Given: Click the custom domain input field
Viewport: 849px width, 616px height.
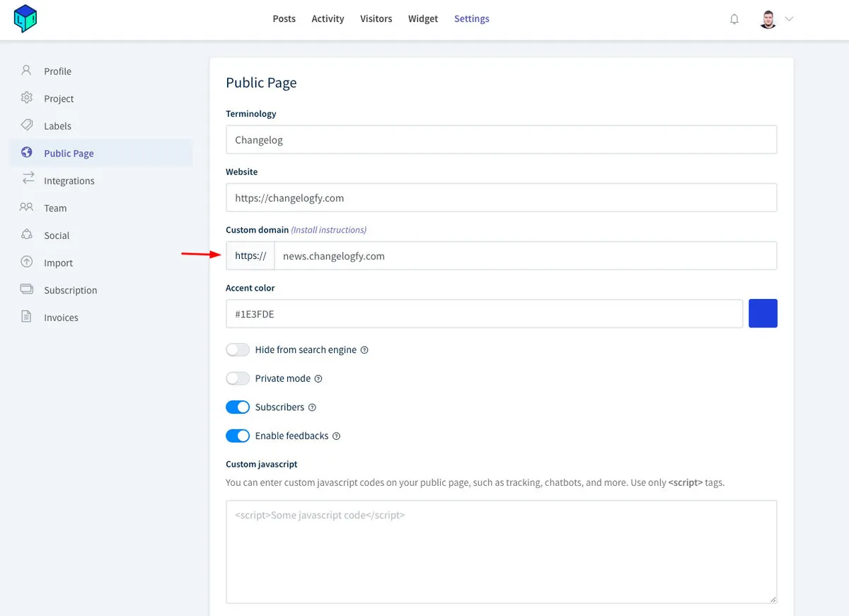Looking at the screenshot, I should pyautogui.click(x=525, y=256).
